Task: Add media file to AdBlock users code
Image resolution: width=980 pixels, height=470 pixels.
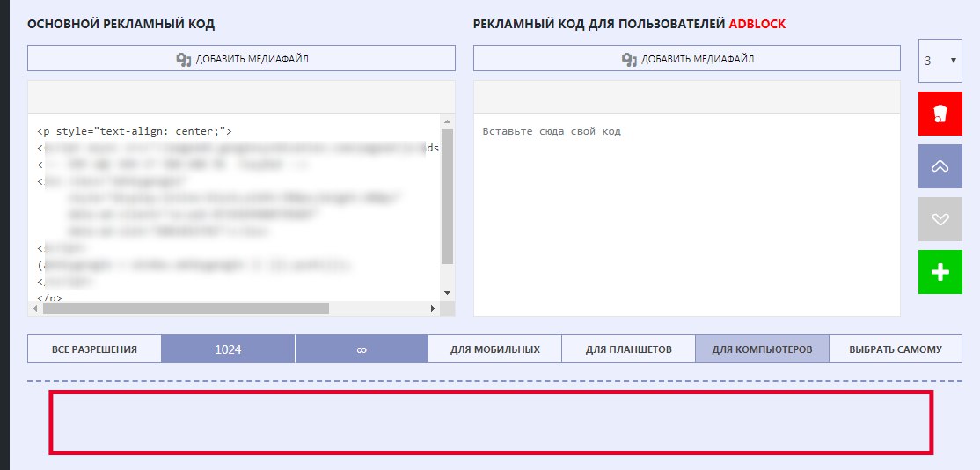Action: [x=687, y=59]
